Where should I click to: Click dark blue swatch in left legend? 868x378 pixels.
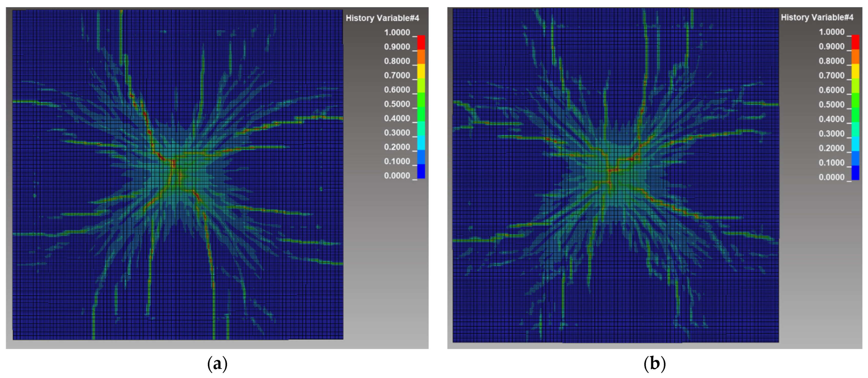(421, 171)
